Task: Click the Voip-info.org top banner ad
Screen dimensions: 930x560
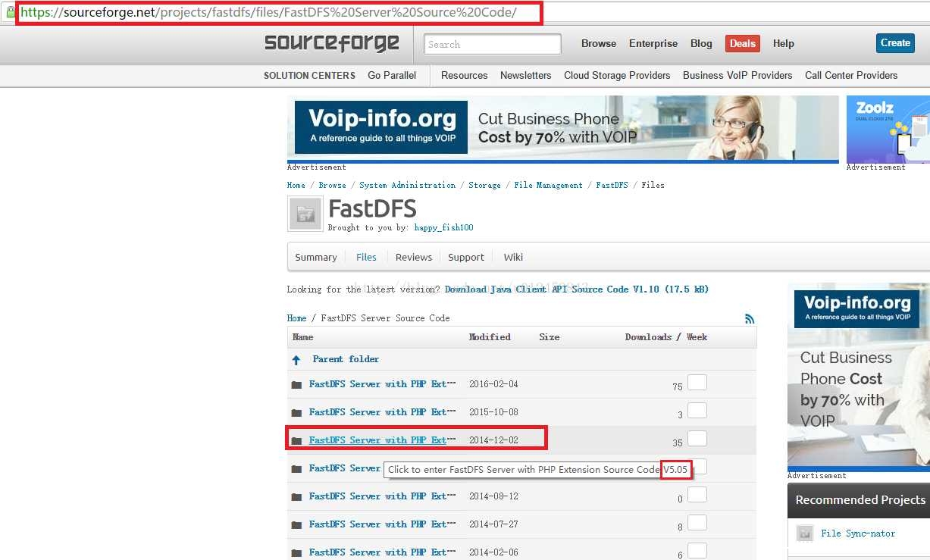Action: (x=563, y=128)
